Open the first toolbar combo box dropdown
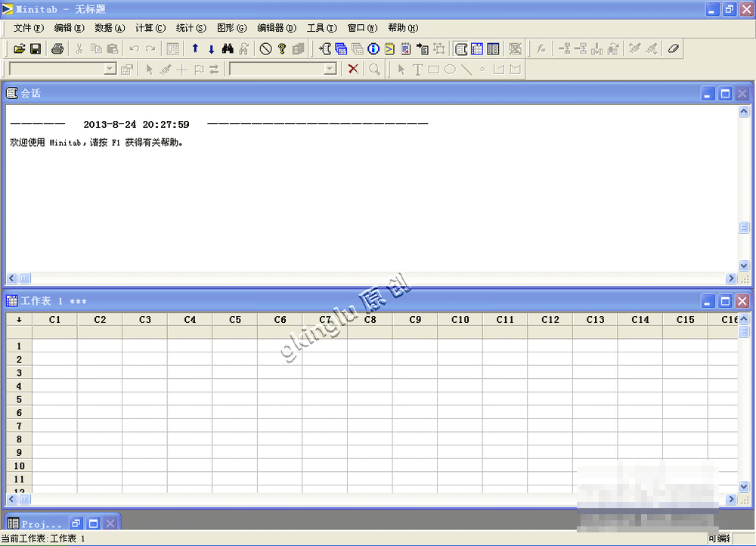 point(110,69)
